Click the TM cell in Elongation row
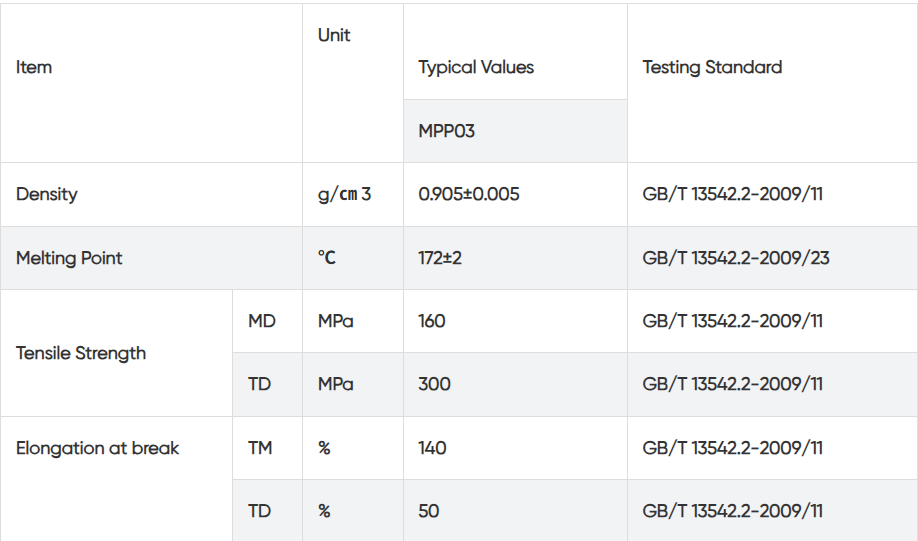 coord(260,448)
